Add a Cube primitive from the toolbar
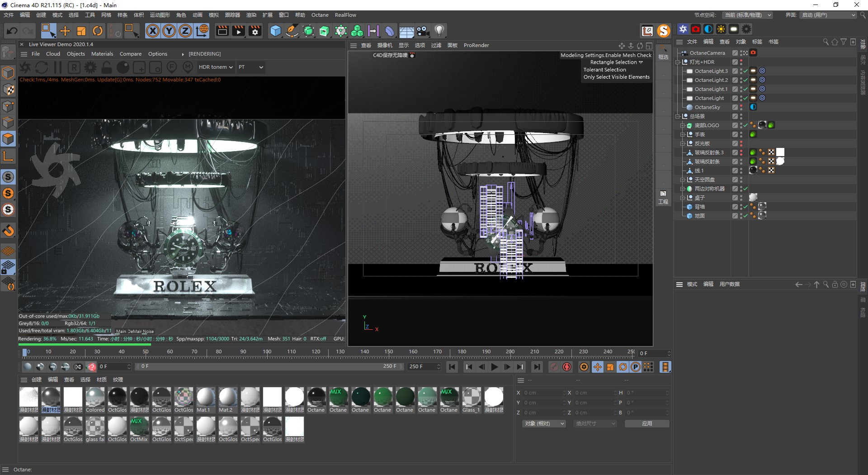Image resolution: width=868 pixels, height=475 pixels. [x=275, y=31]
